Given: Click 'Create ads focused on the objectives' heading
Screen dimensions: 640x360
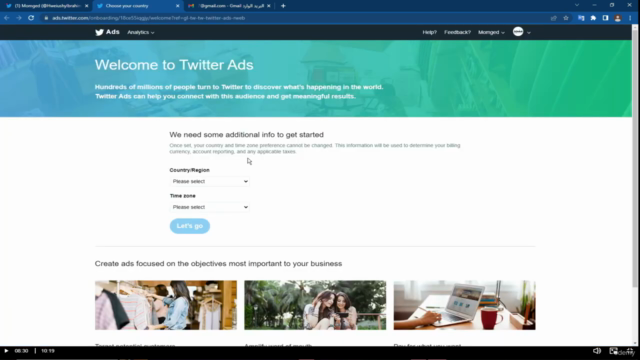Looking at the screenshot, I should point(218,264).
